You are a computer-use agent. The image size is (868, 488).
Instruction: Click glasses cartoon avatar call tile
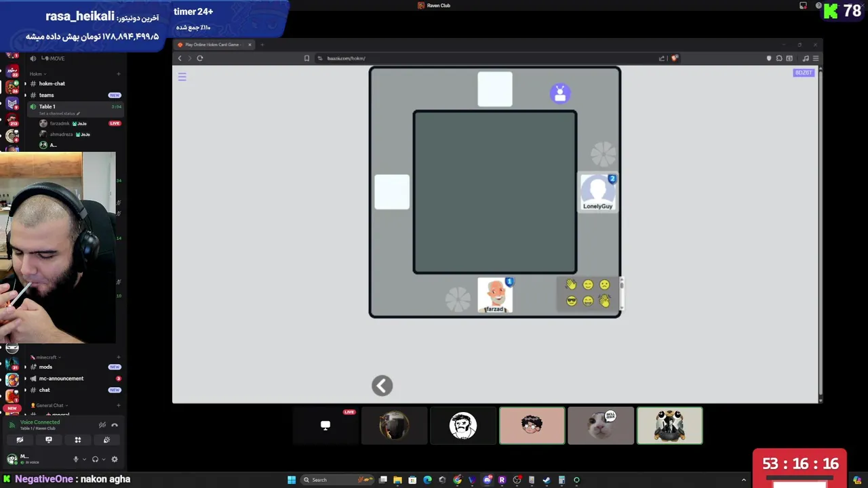point(532,426)
